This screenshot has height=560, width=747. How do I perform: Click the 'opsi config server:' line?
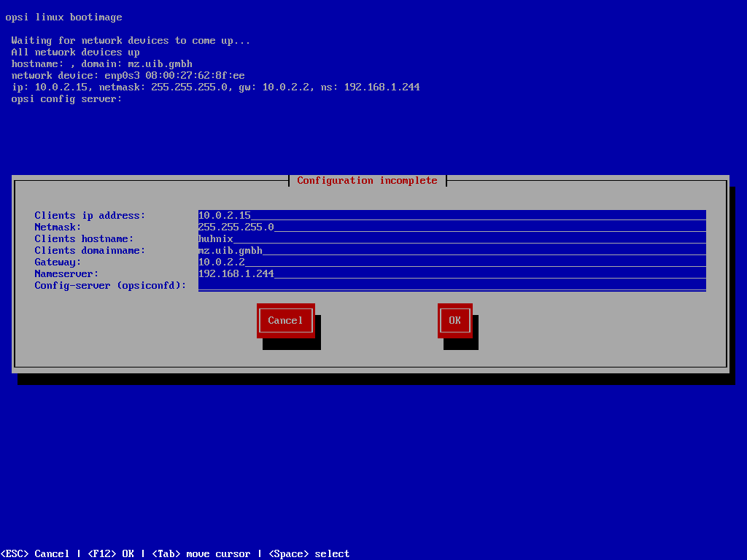(66, 98)
